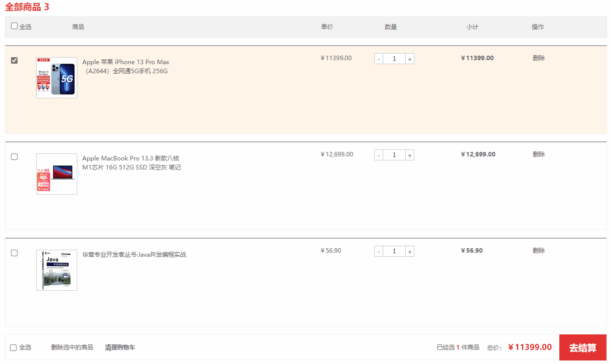Click the 全部商品 3 heading

click(x=27, y=7)
